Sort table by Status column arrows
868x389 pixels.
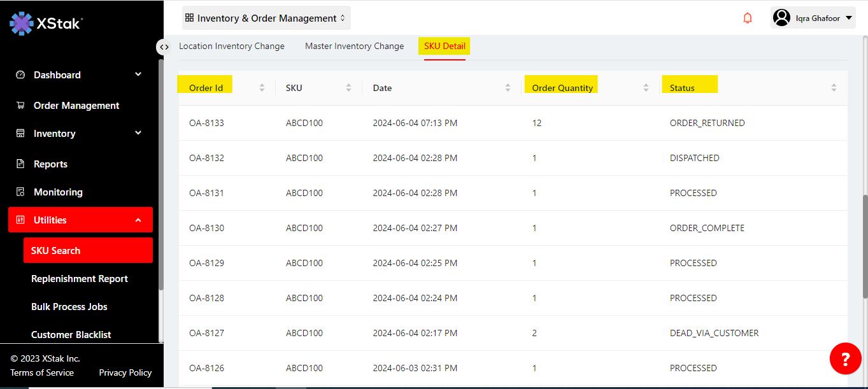click(x=834, y=88)
